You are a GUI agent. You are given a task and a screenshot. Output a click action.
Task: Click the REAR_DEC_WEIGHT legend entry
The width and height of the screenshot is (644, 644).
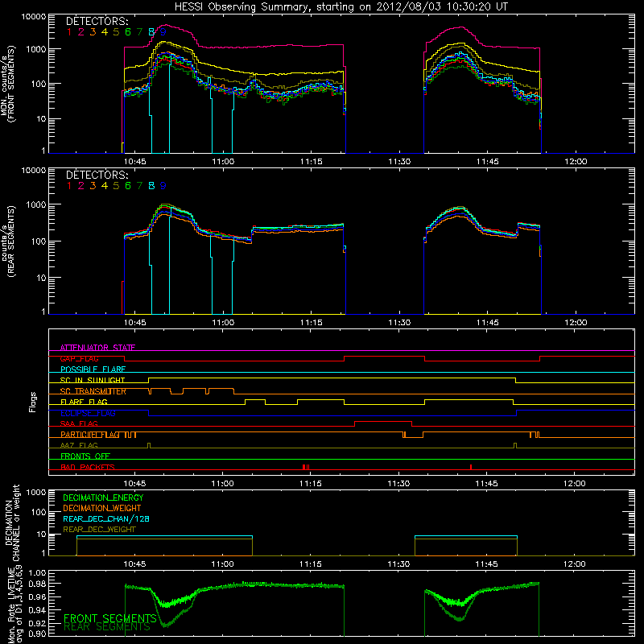tap(99, 530)
